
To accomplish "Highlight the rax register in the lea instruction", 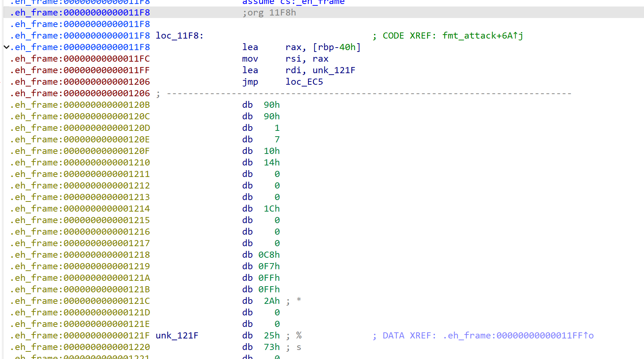I will [293, 47].
